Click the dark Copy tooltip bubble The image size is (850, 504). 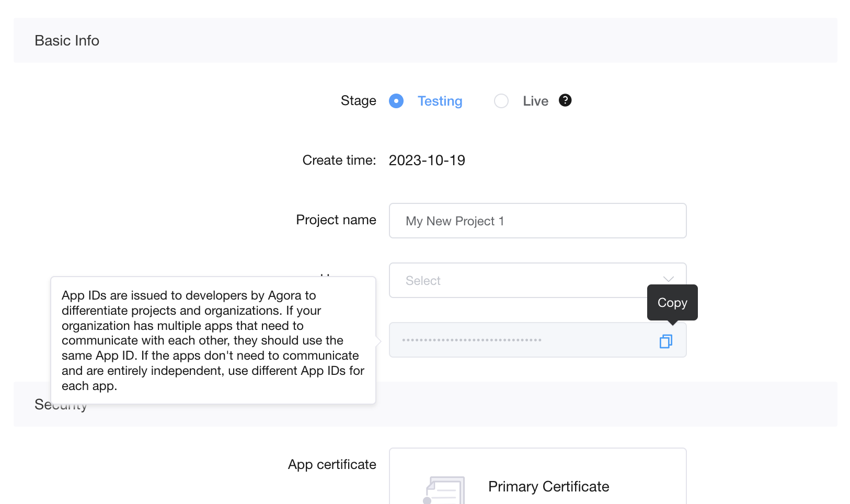click(672, 303)
